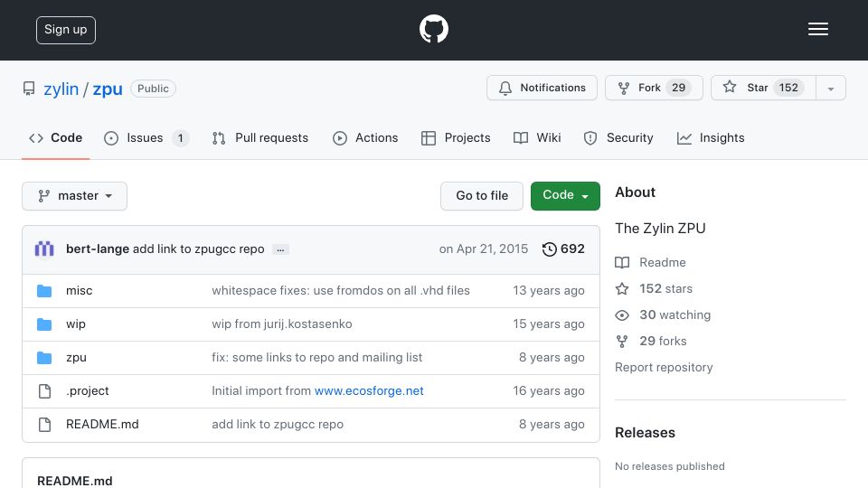Click the '13 years ago' timestamp for misc

tap(549, 290)
